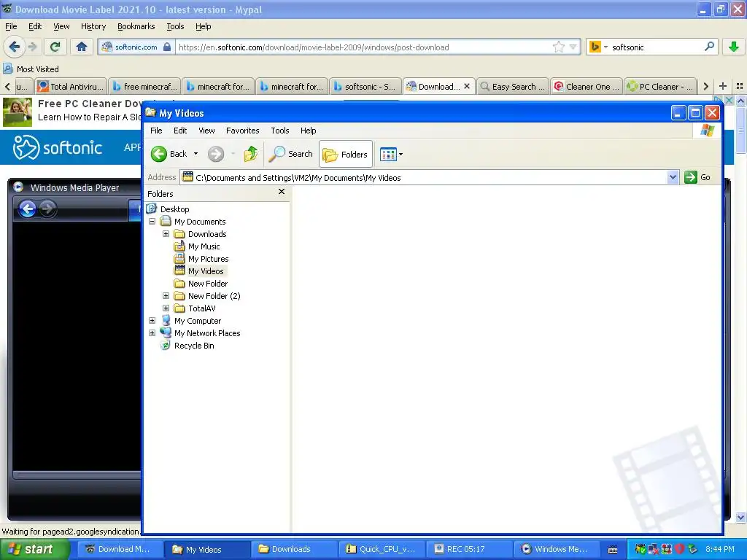747x560 pixels.
Task: Switch to the Easy Search tab
Action: point(512,86)
